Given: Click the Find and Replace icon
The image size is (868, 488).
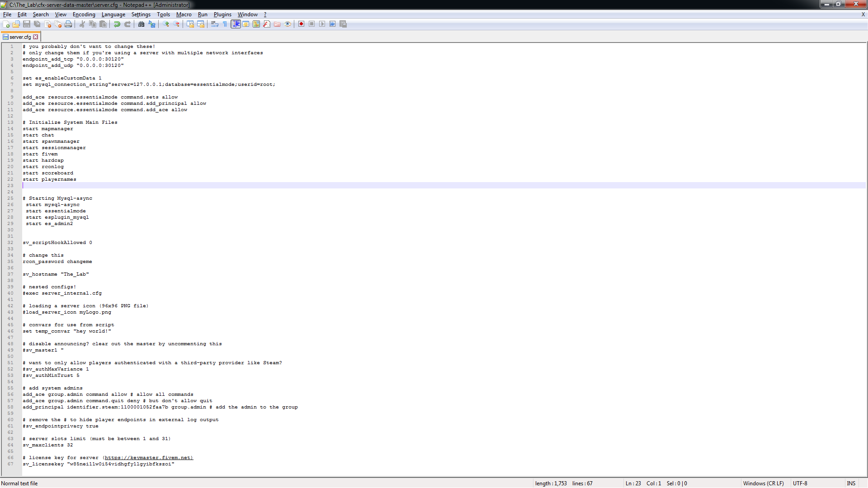Looking at the screenshot, I should click(x=152, y=24).
